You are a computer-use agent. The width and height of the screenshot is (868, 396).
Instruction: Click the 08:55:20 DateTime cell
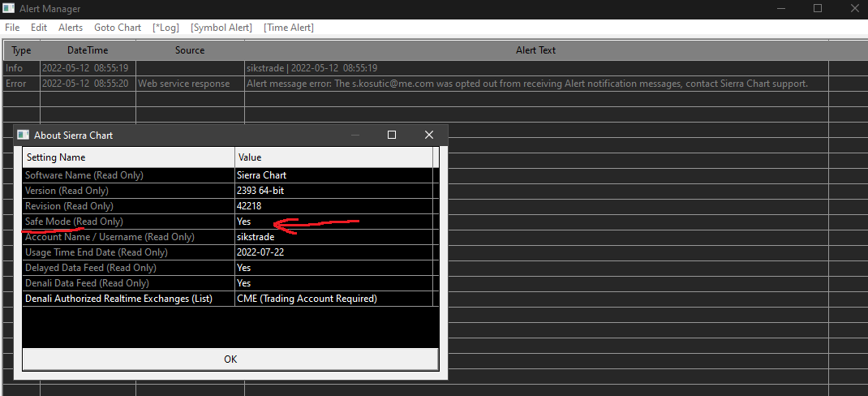(x=88, y=84)
